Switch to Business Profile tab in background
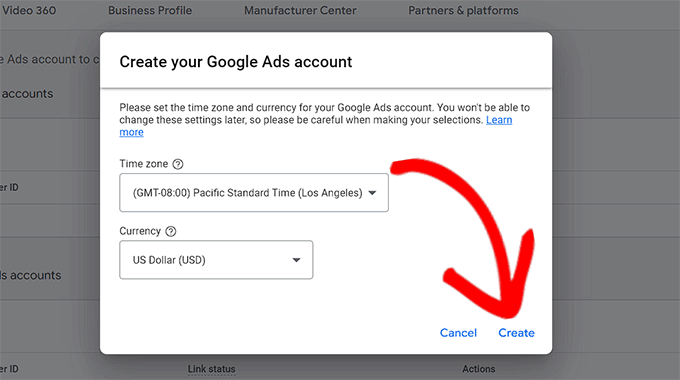 pyautogui.click(x=150, y=10)
